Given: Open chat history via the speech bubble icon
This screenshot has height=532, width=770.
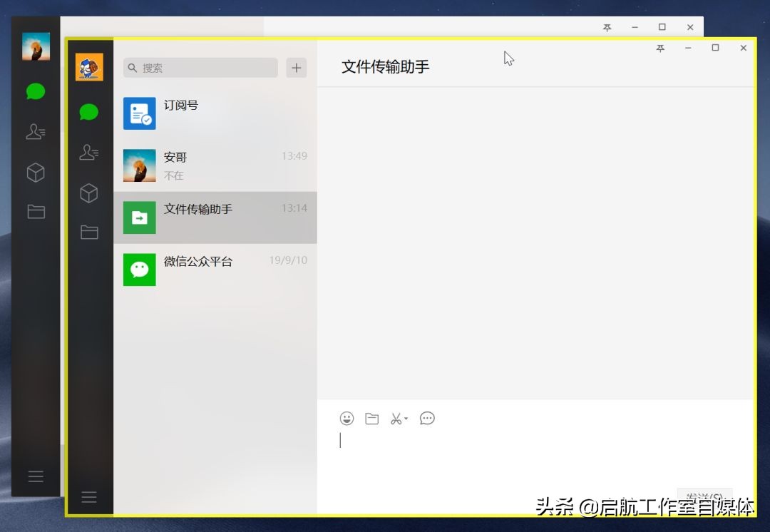Looking at the screenshot, I should click(x=427, y=419).
